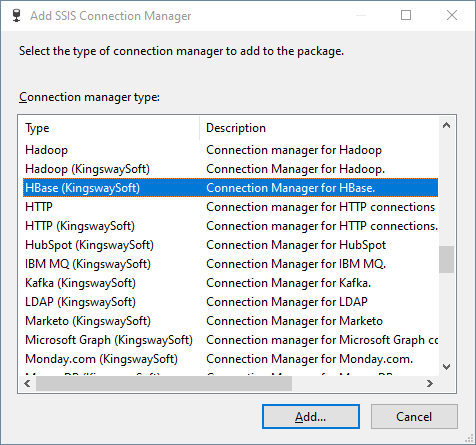Select Hadoop (KingswaySoft) in the list
476x445 pixels.
230,169
